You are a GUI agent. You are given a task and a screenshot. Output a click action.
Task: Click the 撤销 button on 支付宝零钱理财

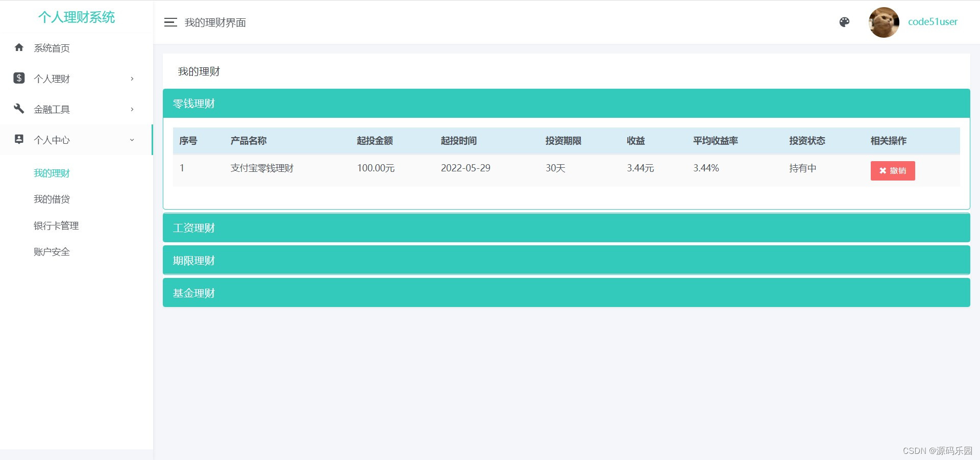pos(892,171)
